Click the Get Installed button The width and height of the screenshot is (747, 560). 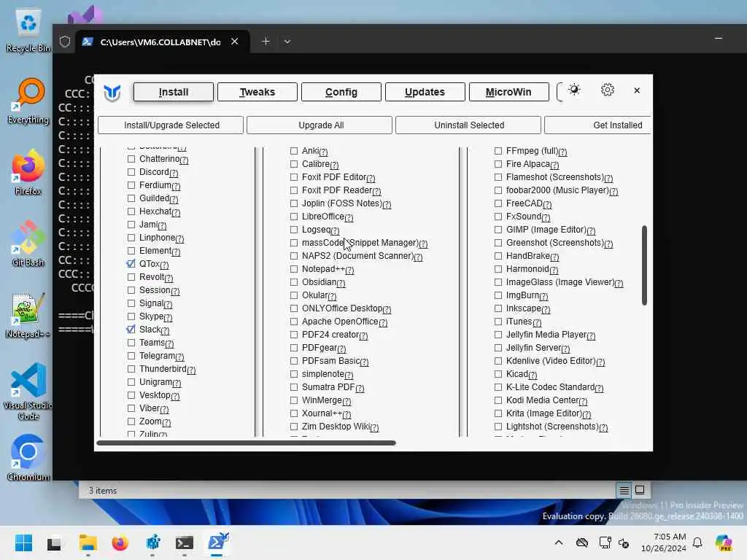tap(598, 125)
